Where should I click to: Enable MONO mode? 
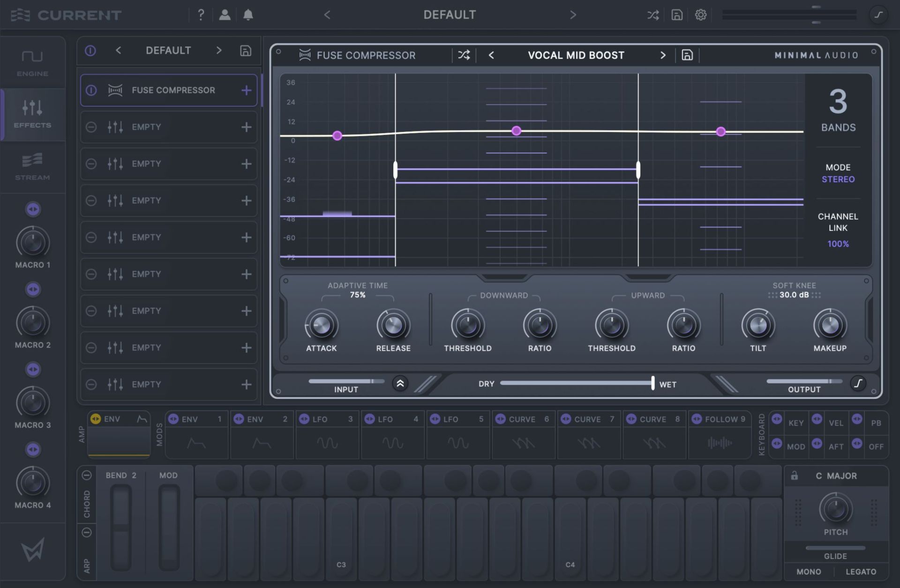pyautogui.click(x=809, y=572)
